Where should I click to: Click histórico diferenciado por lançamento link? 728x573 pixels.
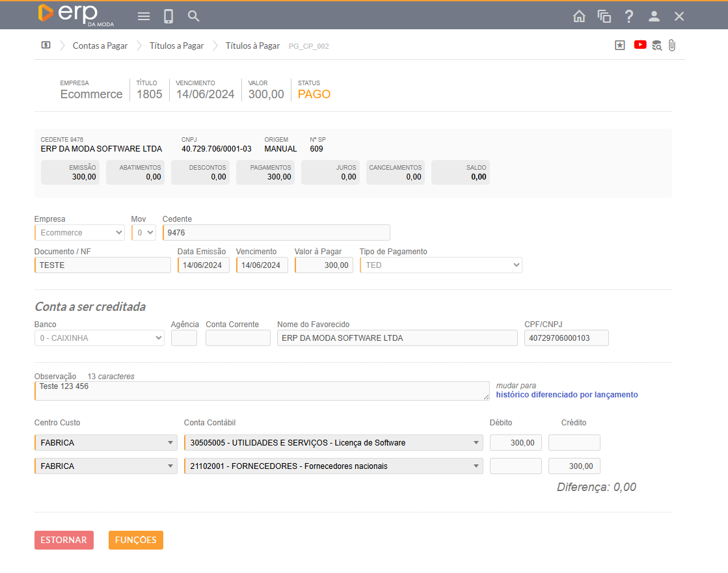pyautogui.click(x=567, y=395)
